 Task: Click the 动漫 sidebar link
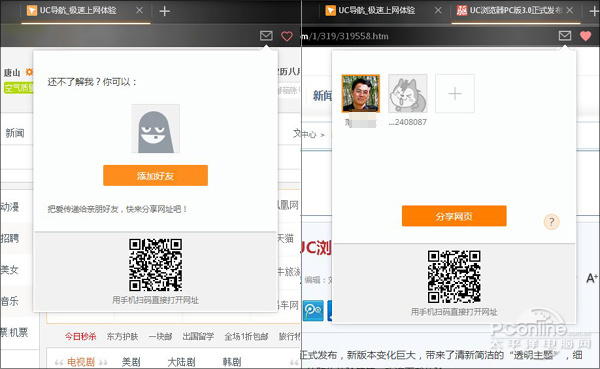click(10, 207)
